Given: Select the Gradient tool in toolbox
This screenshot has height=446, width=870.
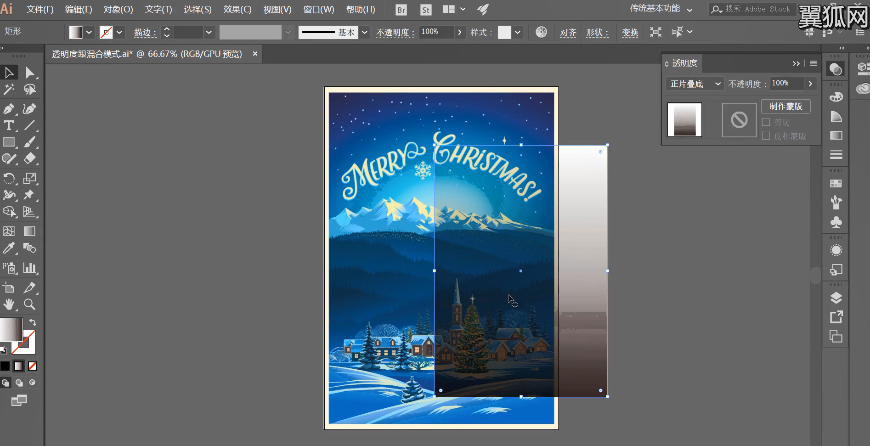Looking at the screenshot, I should pos(29,231).
